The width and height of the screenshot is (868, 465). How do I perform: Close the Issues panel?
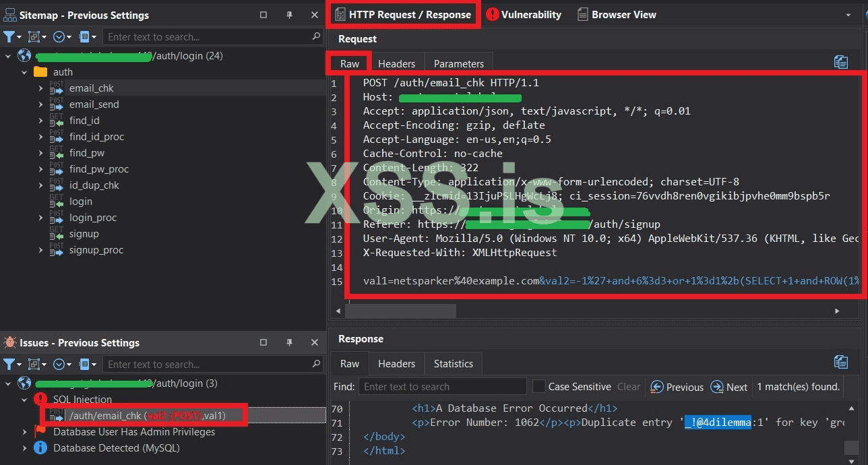click(x=315, y=342)
